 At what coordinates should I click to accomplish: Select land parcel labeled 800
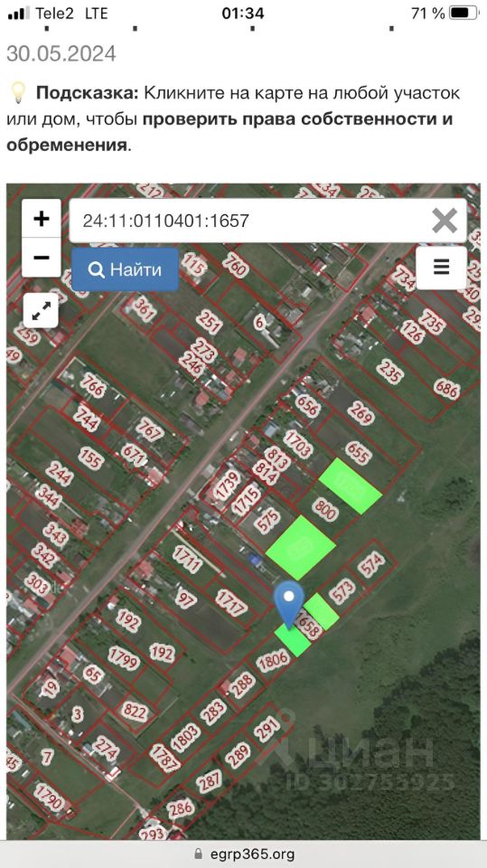[325, 510]
